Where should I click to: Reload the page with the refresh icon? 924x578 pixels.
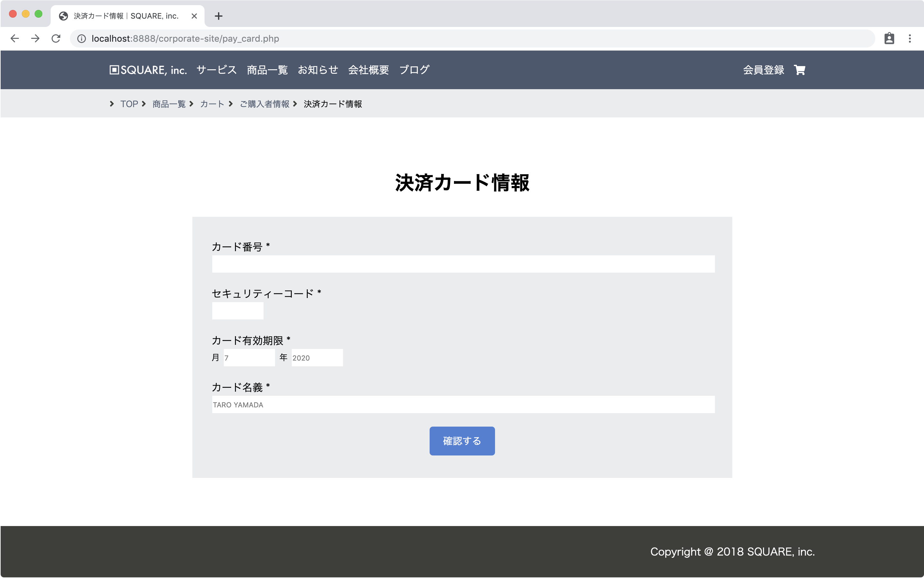[x=56, y=38]
